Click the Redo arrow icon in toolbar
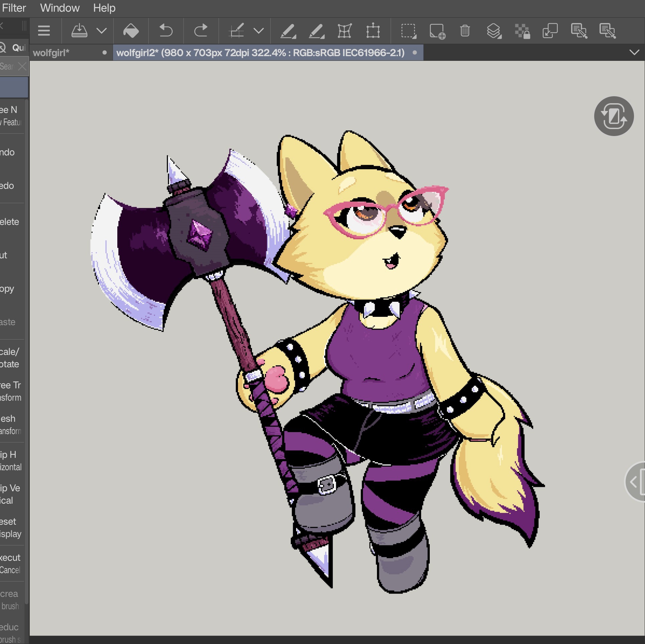The image size is (645, 644). click(201, 31)
